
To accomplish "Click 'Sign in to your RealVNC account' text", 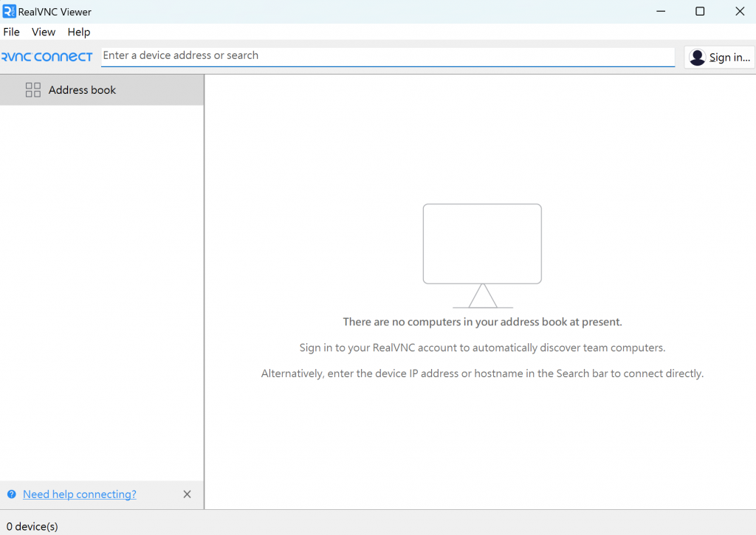I will (x=482, y=348).
